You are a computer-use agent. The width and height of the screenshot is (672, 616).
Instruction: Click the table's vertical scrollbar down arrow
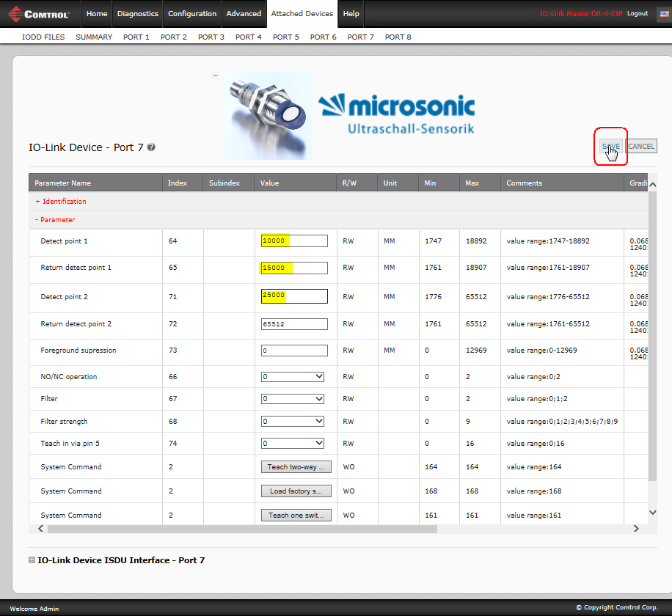(x=653, y=513)
